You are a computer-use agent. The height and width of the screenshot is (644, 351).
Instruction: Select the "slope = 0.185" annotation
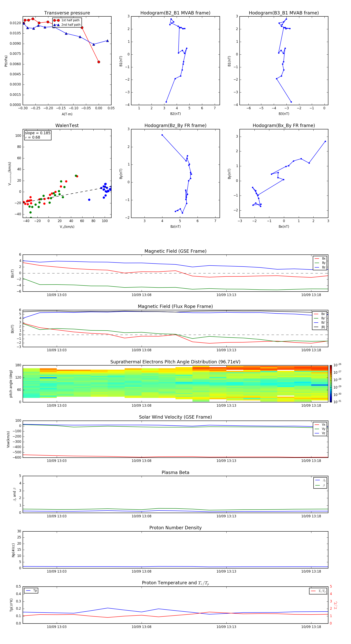point(37,133)
